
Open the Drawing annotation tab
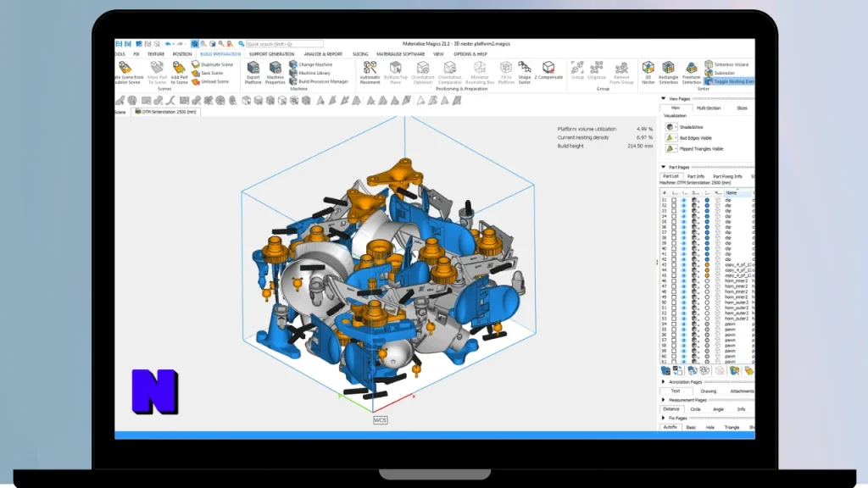pyautogui.click(x=709, y=391)
